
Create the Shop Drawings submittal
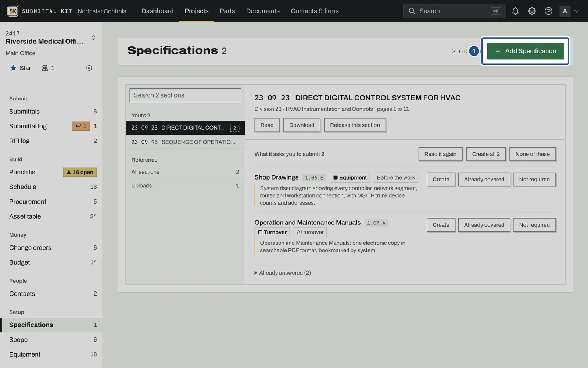[x=441, y=180]
